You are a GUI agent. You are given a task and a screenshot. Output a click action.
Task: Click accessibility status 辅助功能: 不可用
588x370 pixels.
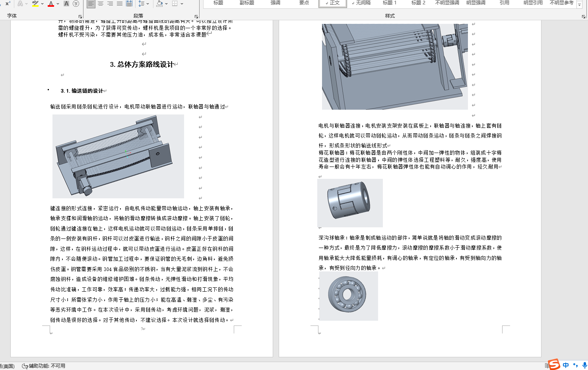(x=43, y=366)
